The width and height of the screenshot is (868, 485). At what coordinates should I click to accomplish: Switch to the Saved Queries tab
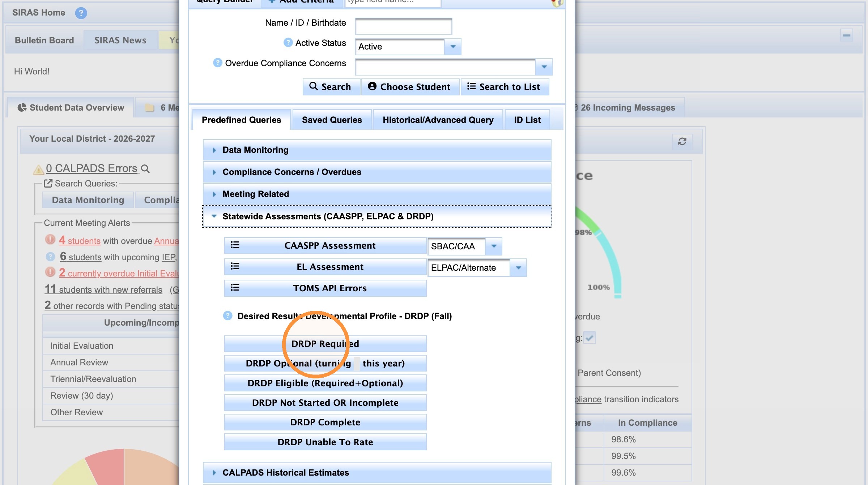coord(332,120)
